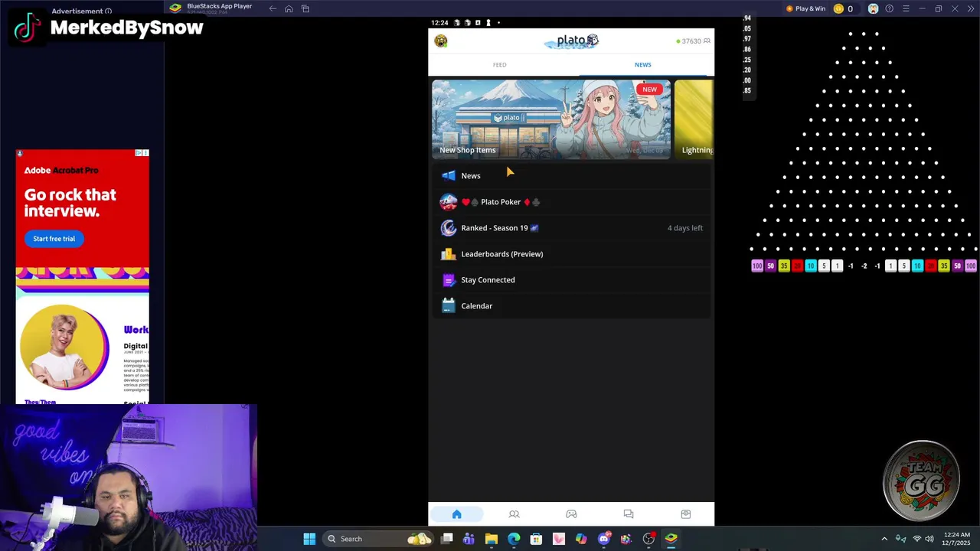Open Ranked - Season 19

(x=571, y=228)
